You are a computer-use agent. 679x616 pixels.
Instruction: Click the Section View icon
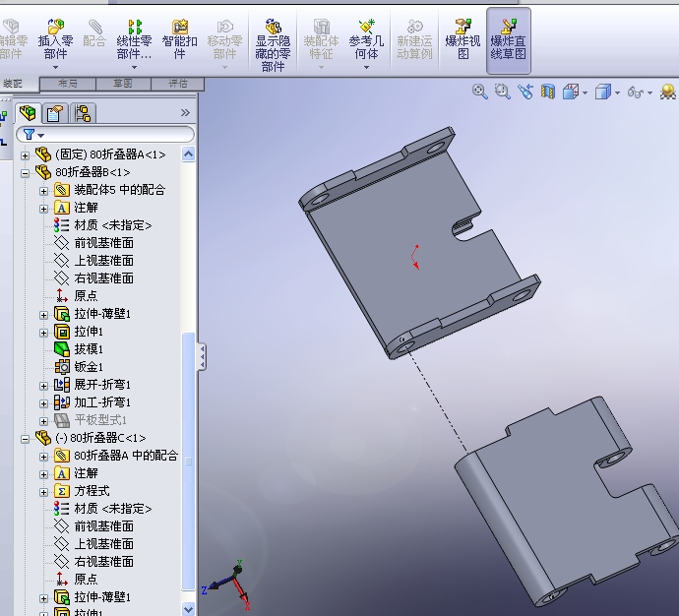click(x=548, y=92)
